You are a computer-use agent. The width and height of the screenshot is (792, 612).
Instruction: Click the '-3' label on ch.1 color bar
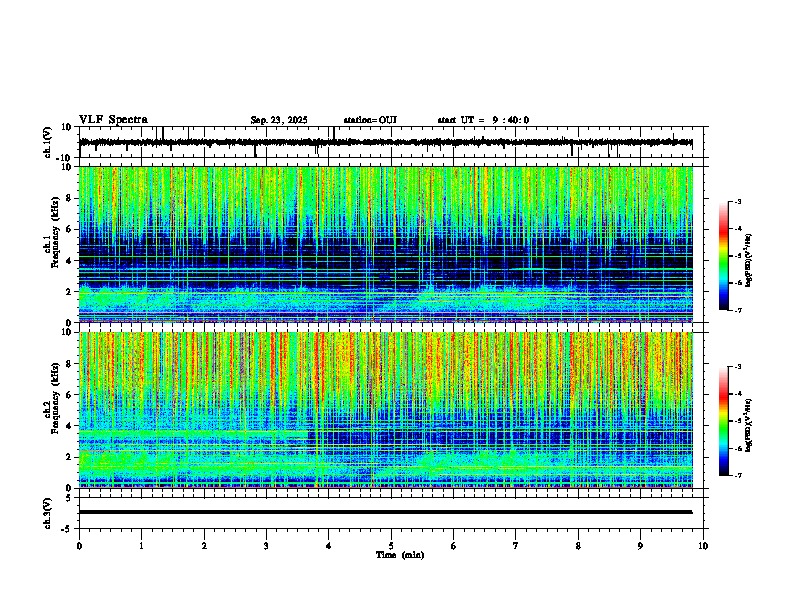[x=737, y=202]
